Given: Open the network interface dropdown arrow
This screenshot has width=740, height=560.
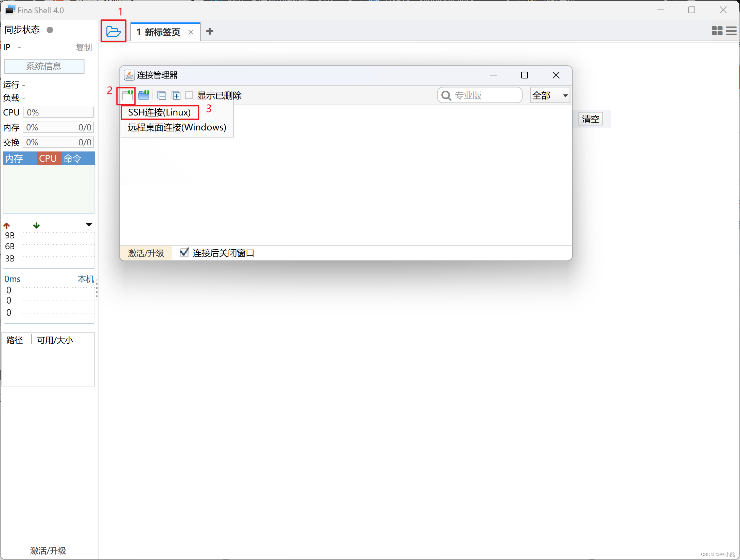Looking at the screenshot, I should pos(89,224).
